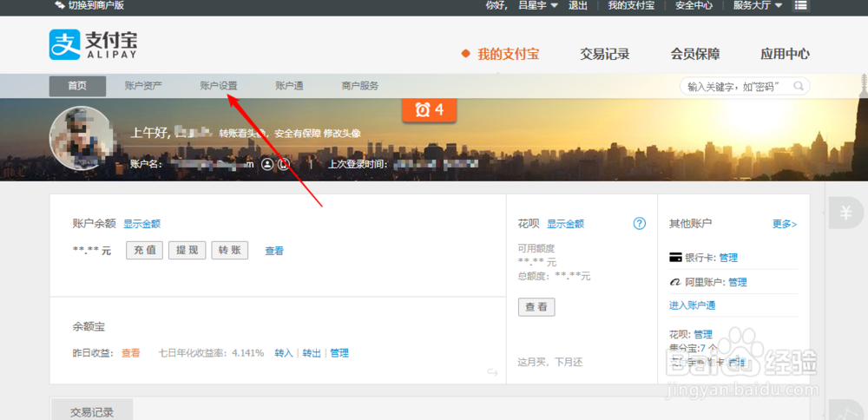Click the share arrow icon in 余额宝 panel
This screenshot has height=420, width=868.
pos(492,372)
